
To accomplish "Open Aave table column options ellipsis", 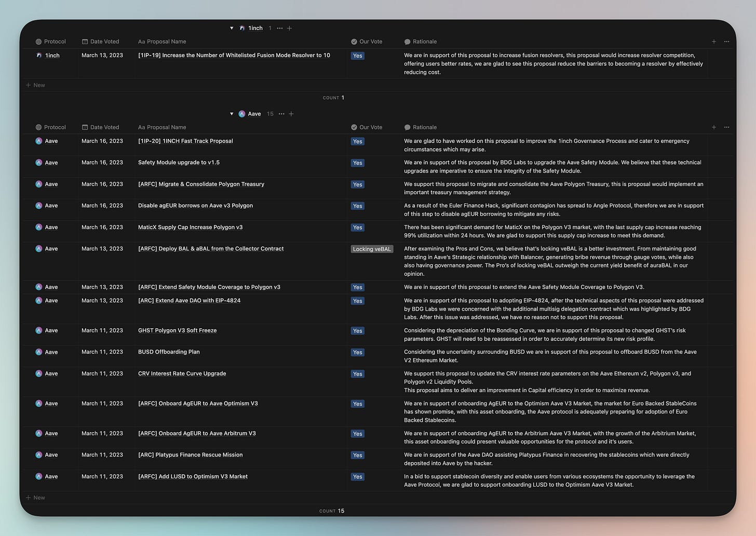I will click(726, 127).
